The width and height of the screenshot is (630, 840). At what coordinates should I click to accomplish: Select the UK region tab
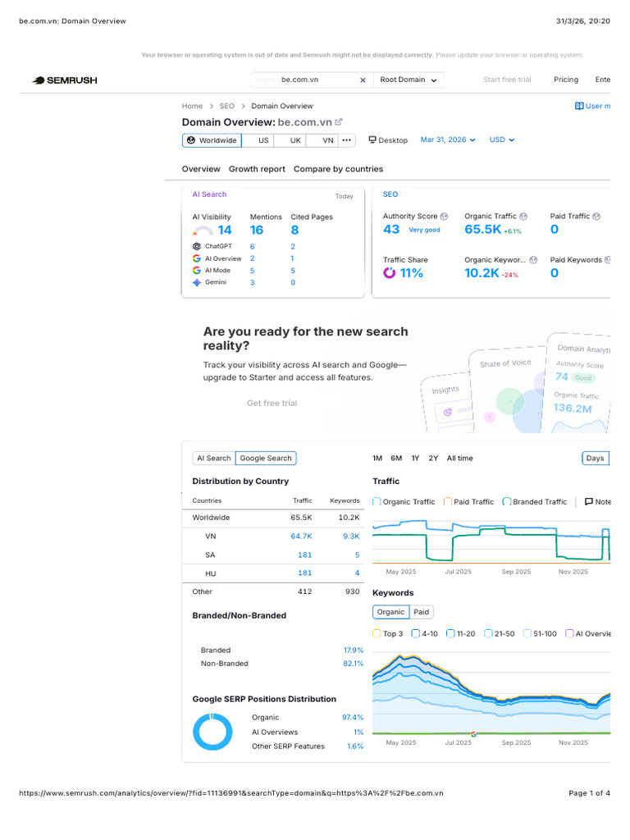pos(290,140)
